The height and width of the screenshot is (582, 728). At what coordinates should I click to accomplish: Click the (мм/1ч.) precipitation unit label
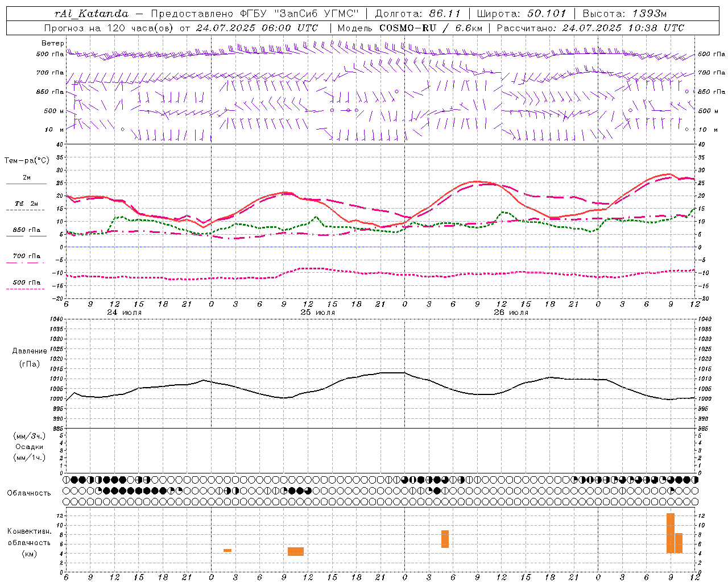(x=30, y=458)
